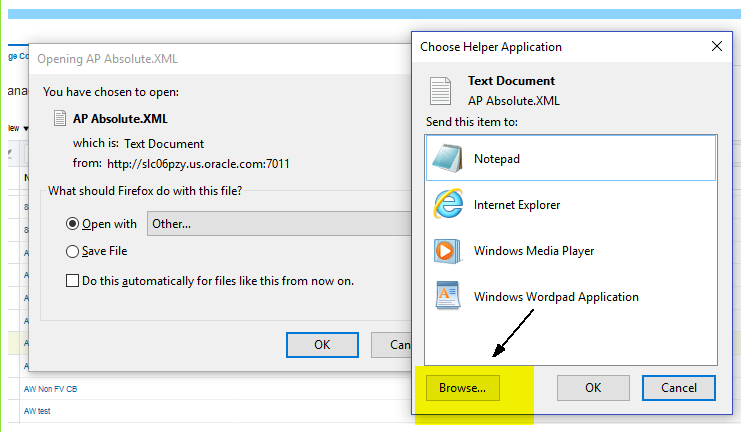Close the Choose Helper Application window
The image size is (741, 432).
pyautogui.click(x=717, y=46)
